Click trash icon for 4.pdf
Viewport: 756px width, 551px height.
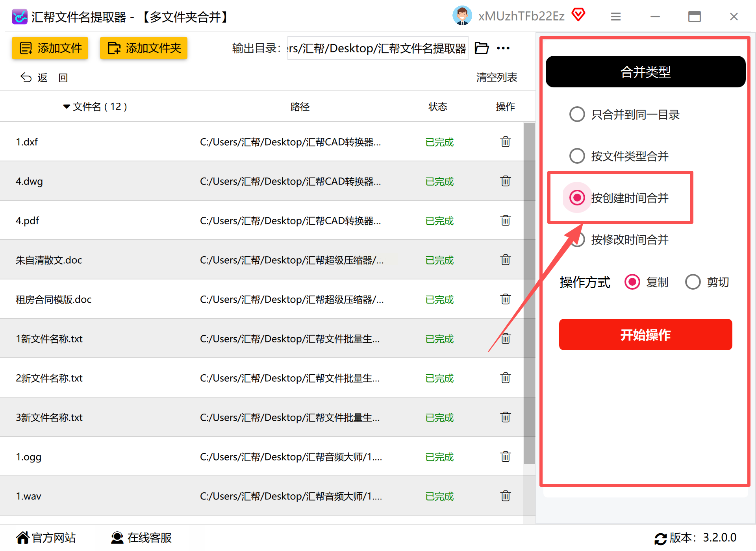point(506,220)
